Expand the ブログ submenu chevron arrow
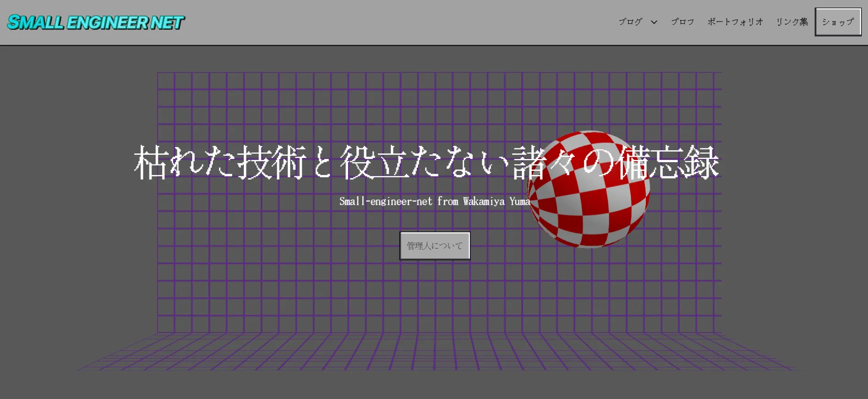Screen dimensions: 868x399 pyautogui.click(x=654, y=22)
